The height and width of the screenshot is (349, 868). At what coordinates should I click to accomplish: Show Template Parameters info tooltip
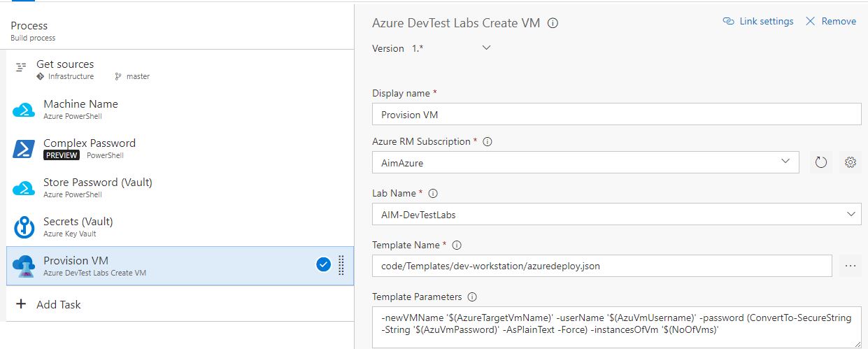pos(471,297)
